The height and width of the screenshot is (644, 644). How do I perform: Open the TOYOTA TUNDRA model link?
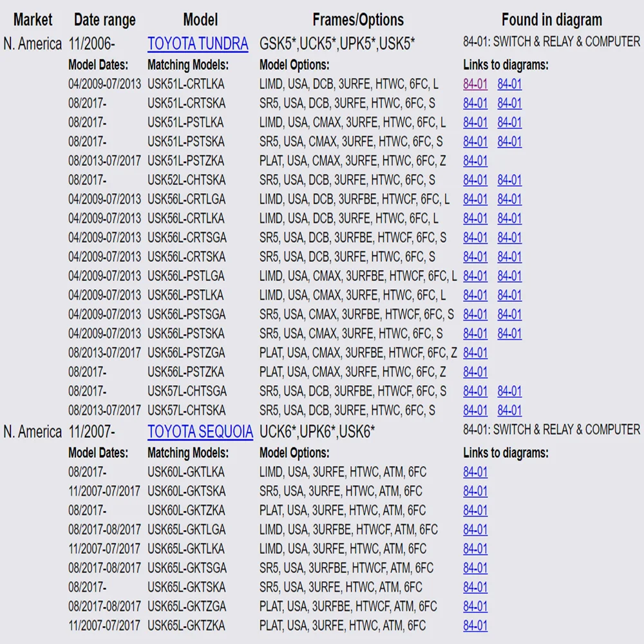pos(198,44)
